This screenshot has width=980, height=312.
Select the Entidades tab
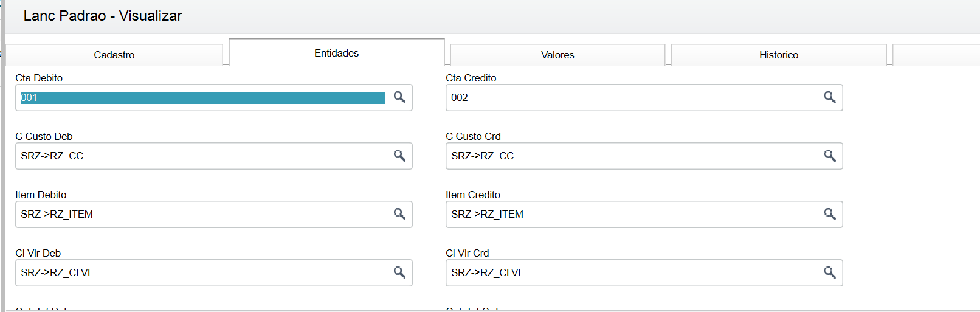[x=336, y=54]
